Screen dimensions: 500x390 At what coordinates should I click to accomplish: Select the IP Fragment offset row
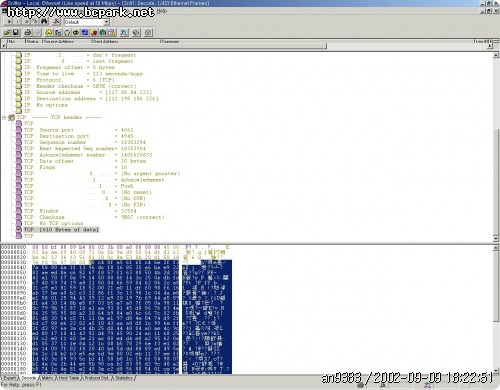(69, 67)
